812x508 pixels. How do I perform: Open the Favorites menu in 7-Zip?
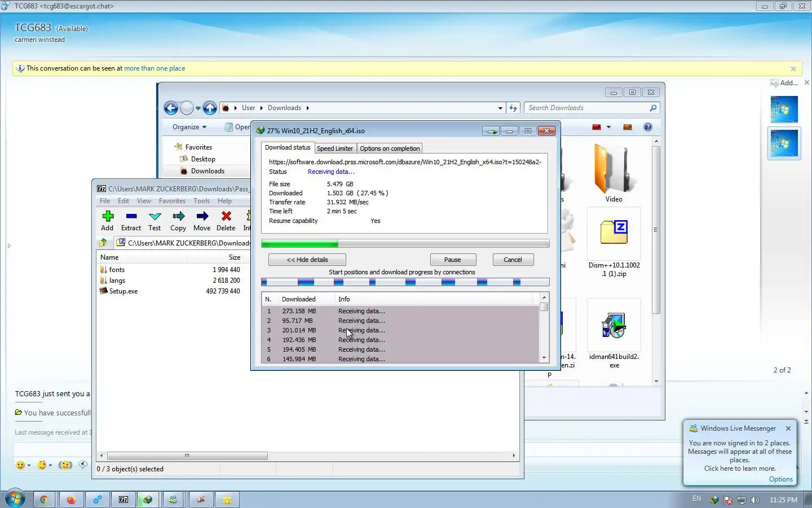click(x=172, y=201)
